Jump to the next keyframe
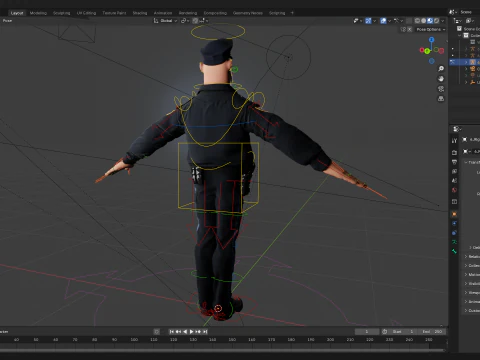Screen dimensions: 480x360 pyautogui.click(x=198, y=332)
